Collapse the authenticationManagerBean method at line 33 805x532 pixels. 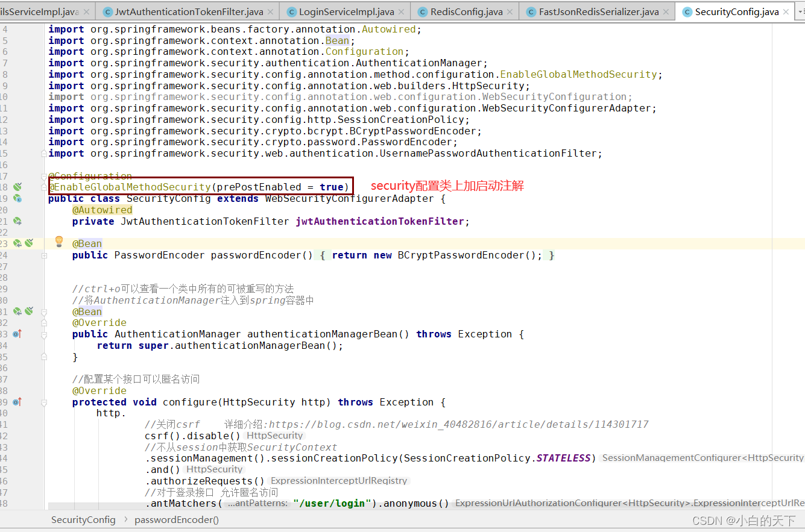[x=44, y=334]
